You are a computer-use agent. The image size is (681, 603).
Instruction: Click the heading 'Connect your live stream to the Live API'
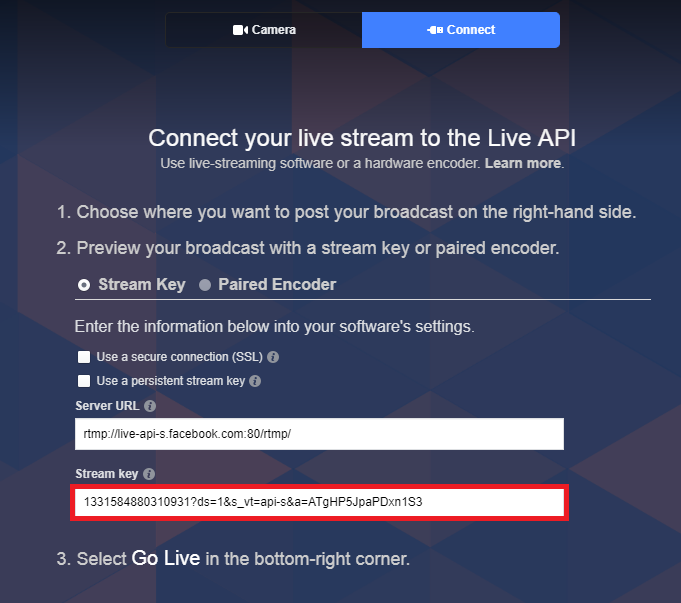click(x=362, y=138)
